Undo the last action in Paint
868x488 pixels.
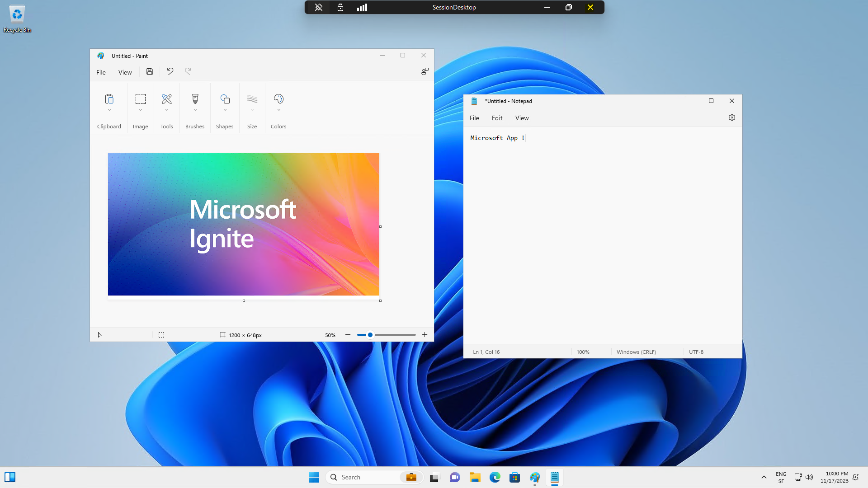[170, 71]
